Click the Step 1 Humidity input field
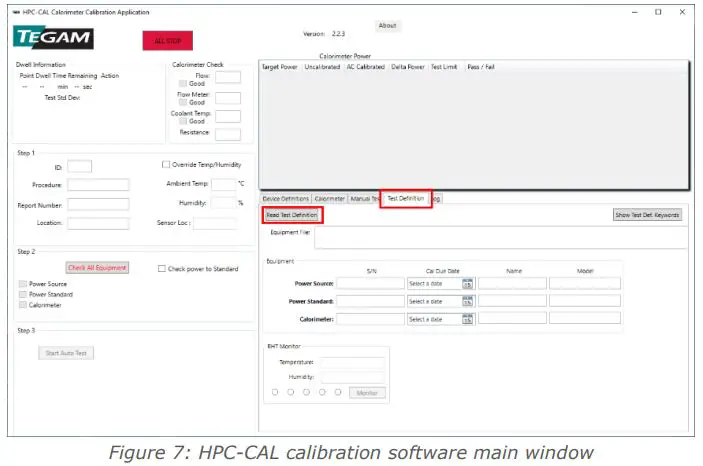 tap(223, 203)
